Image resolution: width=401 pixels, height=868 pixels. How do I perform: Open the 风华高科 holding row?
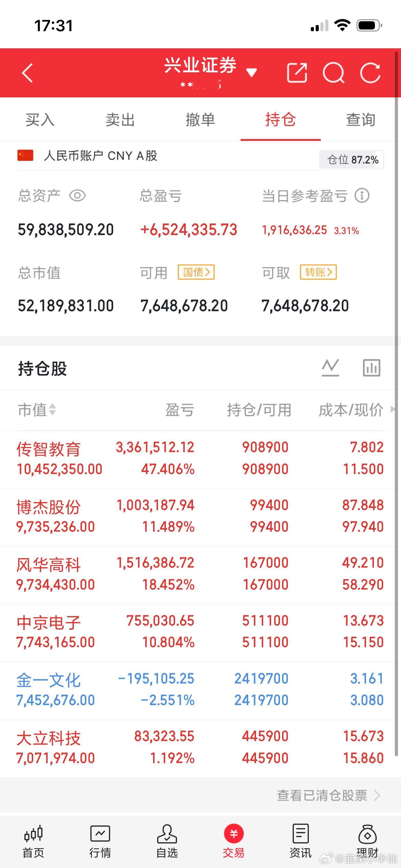click(x=200, y=575)
